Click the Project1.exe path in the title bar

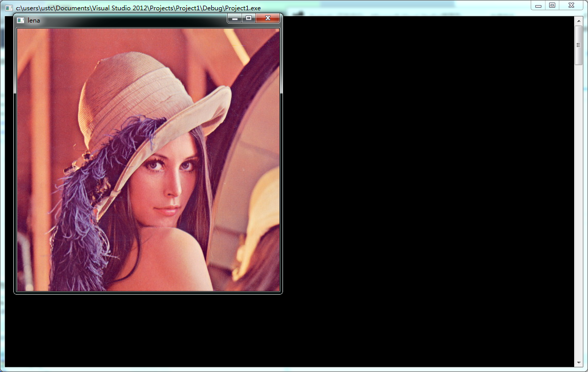pos(138,9)
